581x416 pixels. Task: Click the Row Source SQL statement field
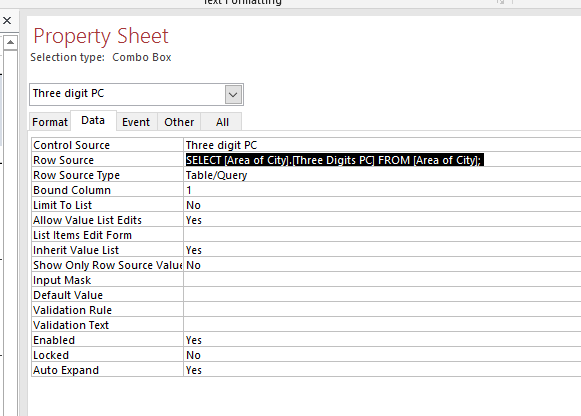(x=382, y=160)
